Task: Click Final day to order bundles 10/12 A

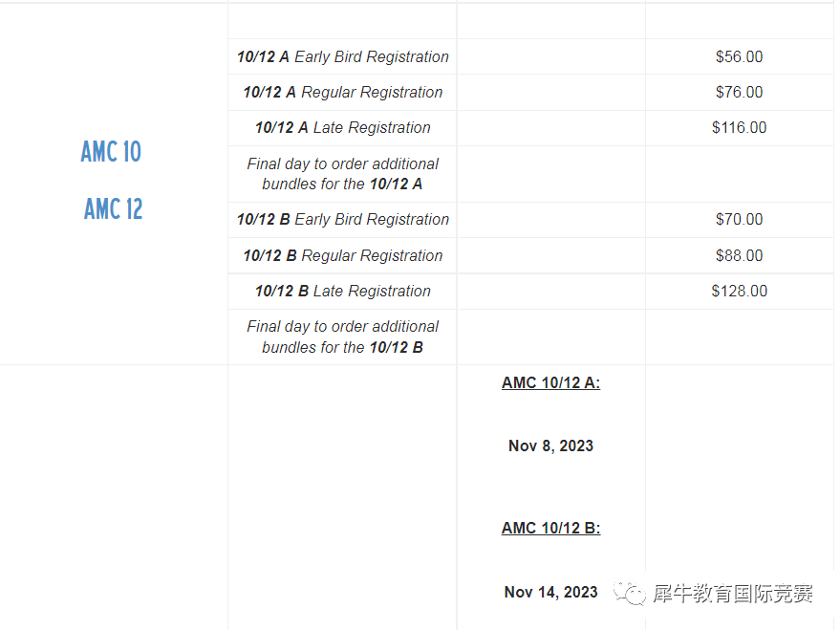Action: pos(342,174)
